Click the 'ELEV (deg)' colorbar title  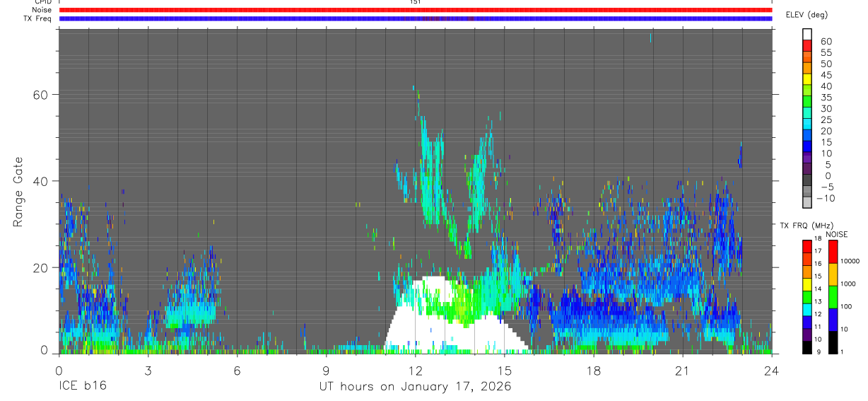[807, 15]
